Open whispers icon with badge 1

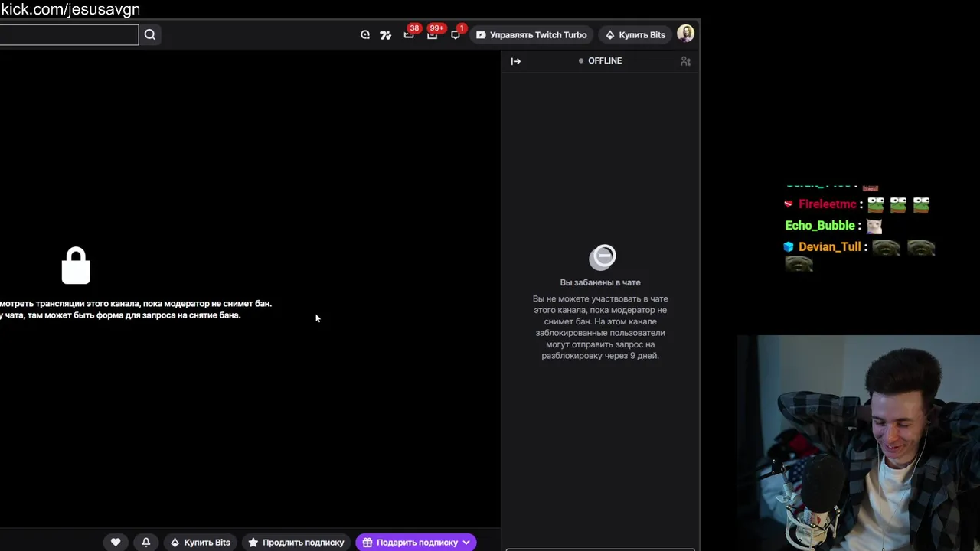tap(456, 34)
